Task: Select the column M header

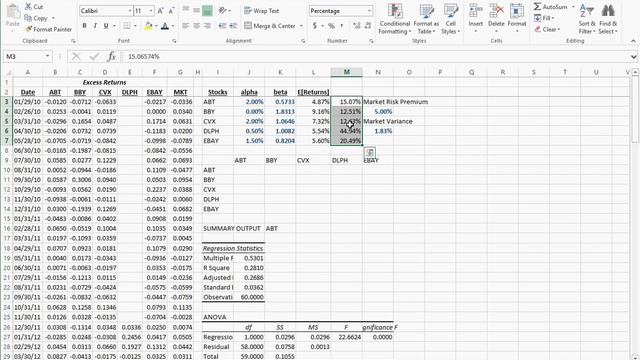Action: click(x=346, y=72)
